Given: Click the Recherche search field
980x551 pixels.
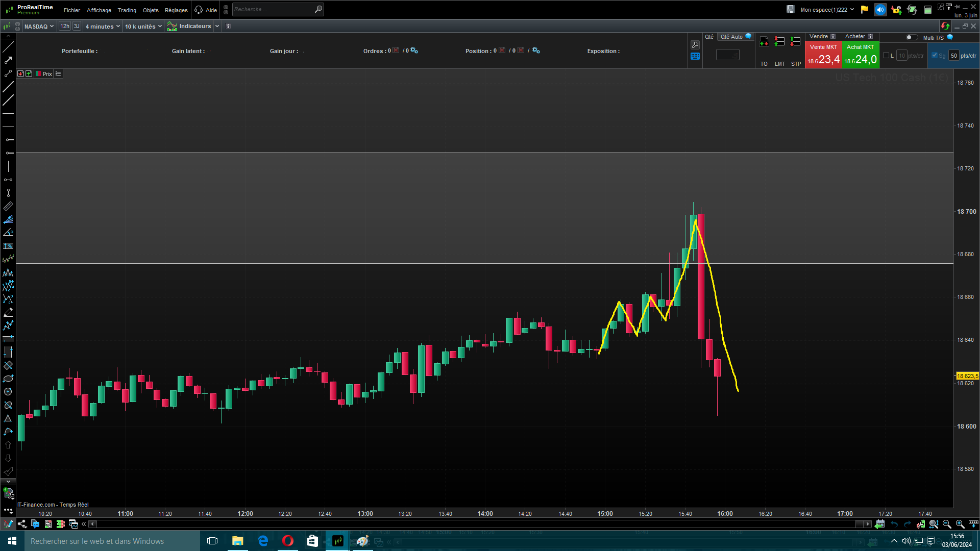Looking at the screenshot, I should point(273,9).
